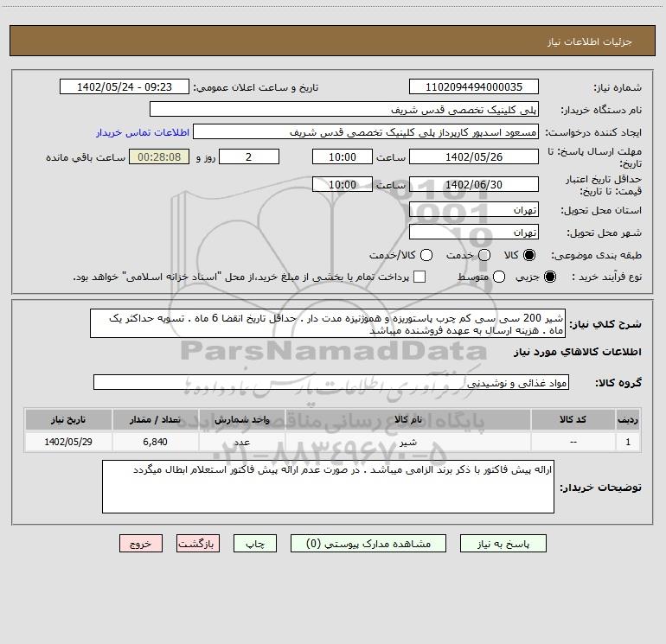Click the remaining time field 00:28:08

159,156
